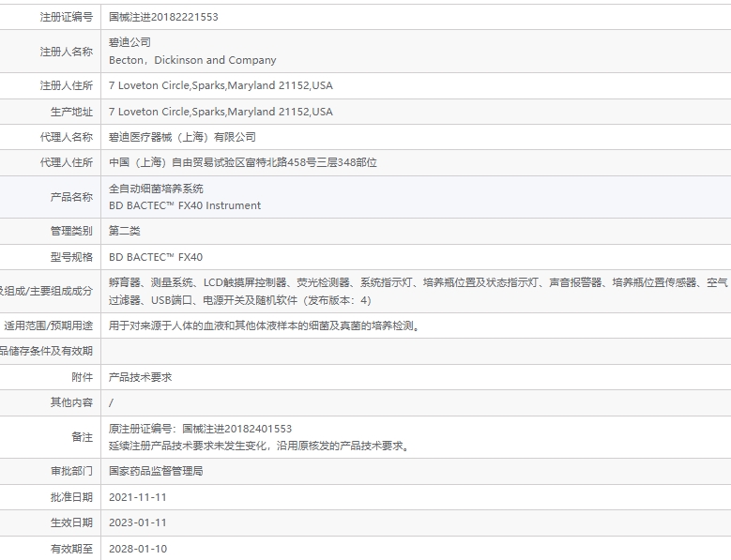This screenshot has width=731, height=560.
Task: Click the '/' value in 其他内容 row
Action: coord(111,403)
